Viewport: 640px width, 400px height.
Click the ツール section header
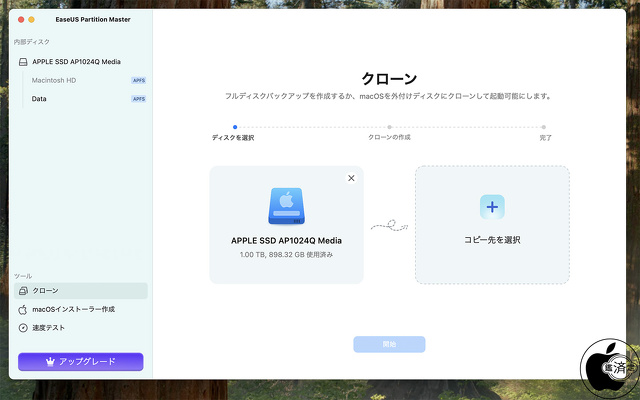[23, 276]
